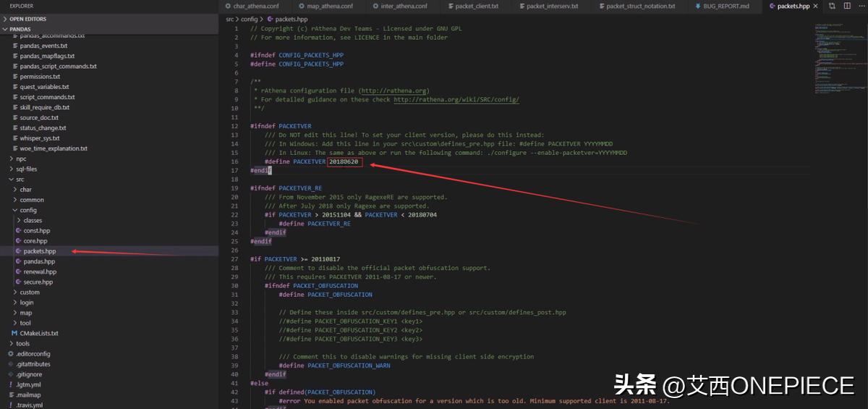This screenshot has width=868, height=409.
Task: Click the Open Changes compare icon
Action: [x=832, y=6]
